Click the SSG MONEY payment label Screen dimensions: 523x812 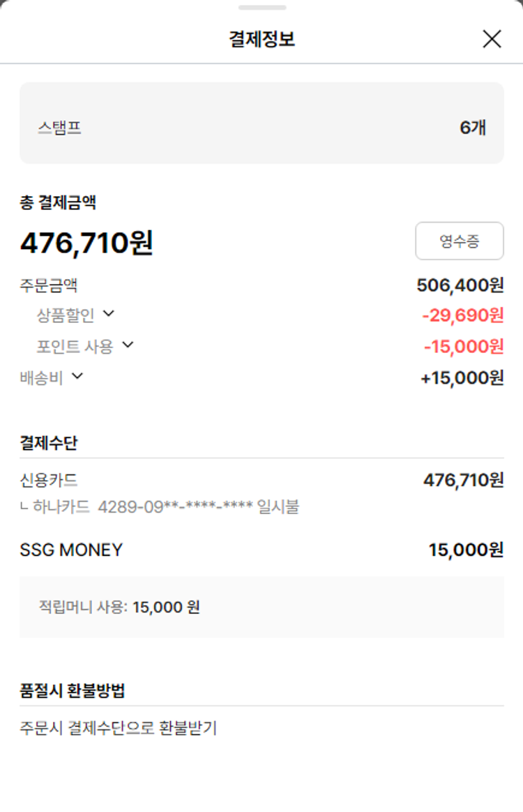click(71, 550)
